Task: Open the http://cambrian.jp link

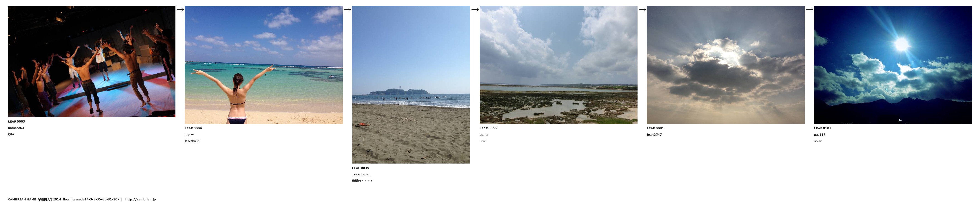Action: [x=140, y=199]
